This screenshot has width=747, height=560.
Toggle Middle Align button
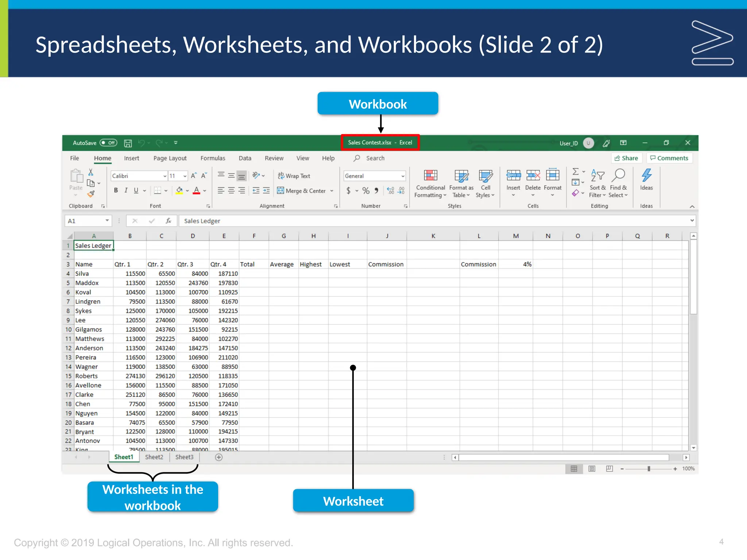[x=231, y=176]
